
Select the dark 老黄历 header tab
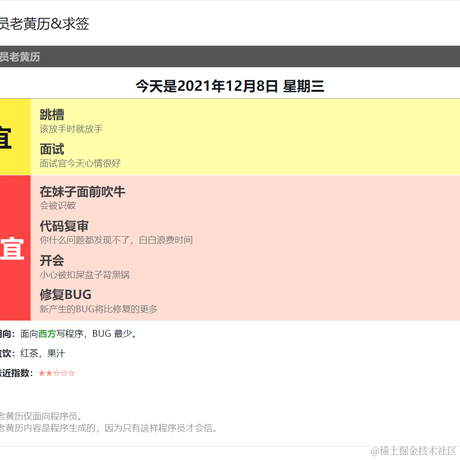(230, 56)
